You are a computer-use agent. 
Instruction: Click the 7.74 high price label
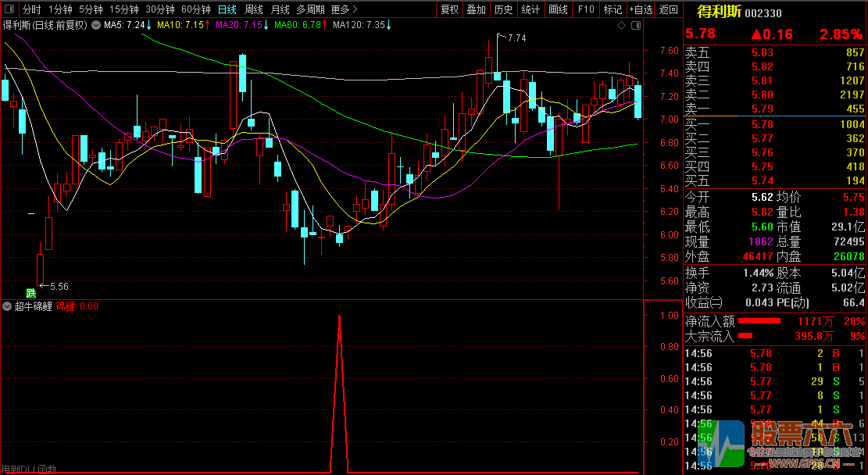516,37
